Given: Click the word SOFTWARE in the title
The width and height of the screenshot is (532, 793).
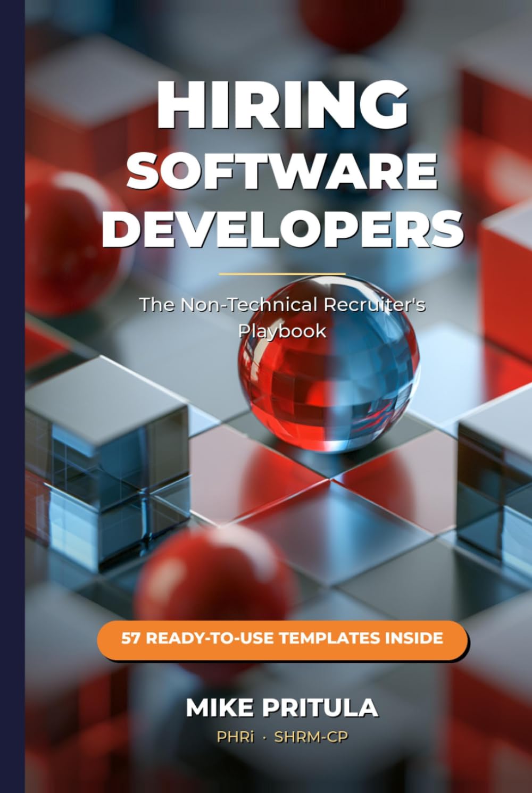Looking at the screenshot, I should coord(282,171).
